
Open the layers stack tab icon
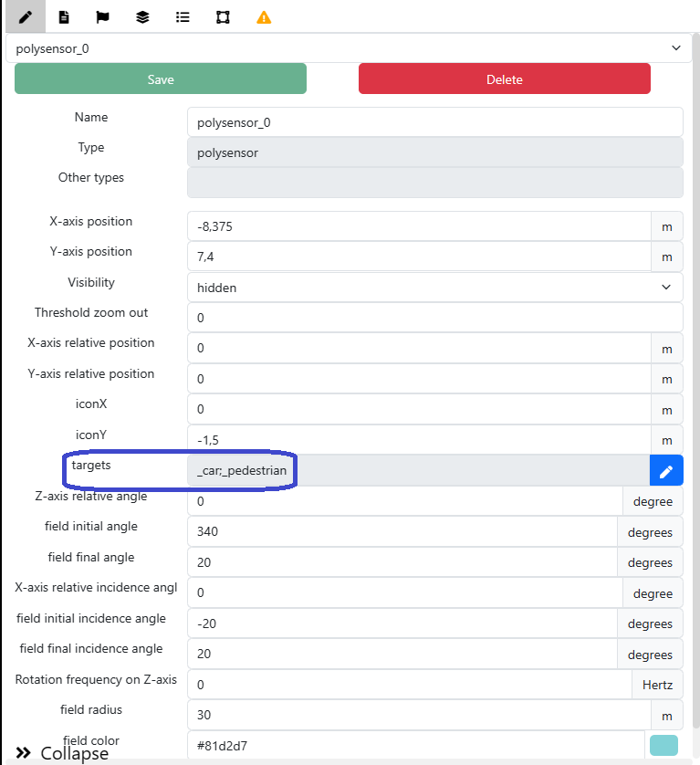click(142, 17)
